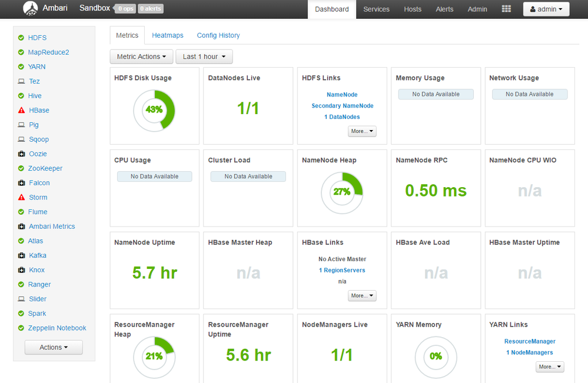The height and width of the screenshot is (383, 588).
Task: Open the Last 1 hour time range dropdown
Action: tap(204, 56)
